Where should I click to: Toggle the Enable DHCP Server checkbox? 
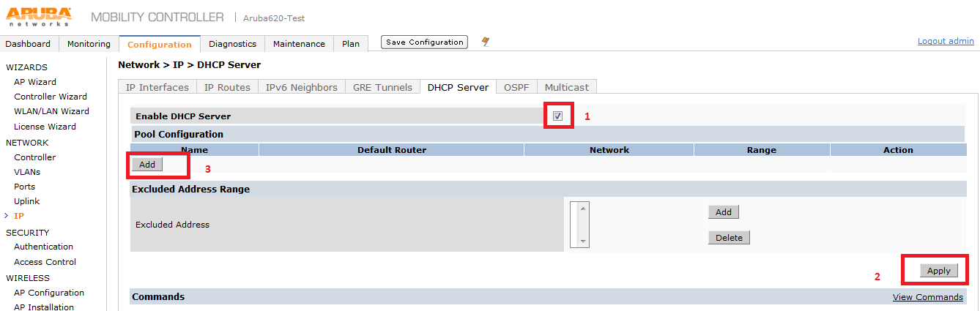point(557,116)
